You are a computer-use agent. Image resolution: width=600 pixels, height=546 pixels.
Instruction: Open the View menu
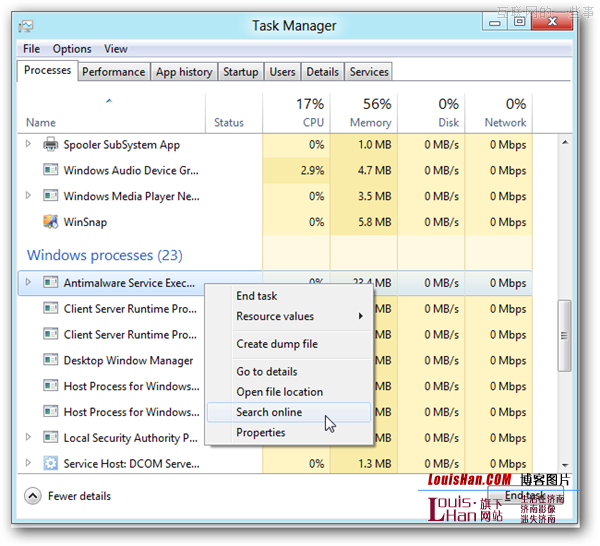(x=116, y=49)
